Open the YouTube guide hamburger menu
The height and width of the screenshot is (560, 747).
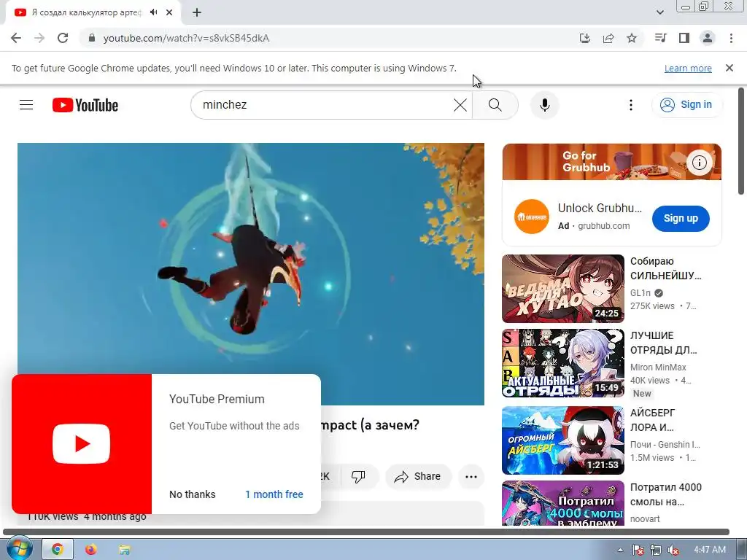tap(26, 105)
